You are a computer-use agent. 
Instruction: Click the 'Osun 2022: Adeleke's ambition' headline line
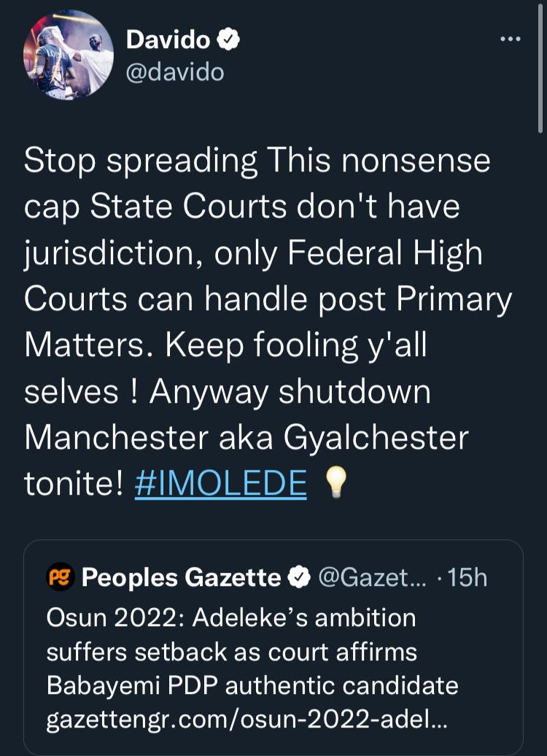(x=230, y=617)
